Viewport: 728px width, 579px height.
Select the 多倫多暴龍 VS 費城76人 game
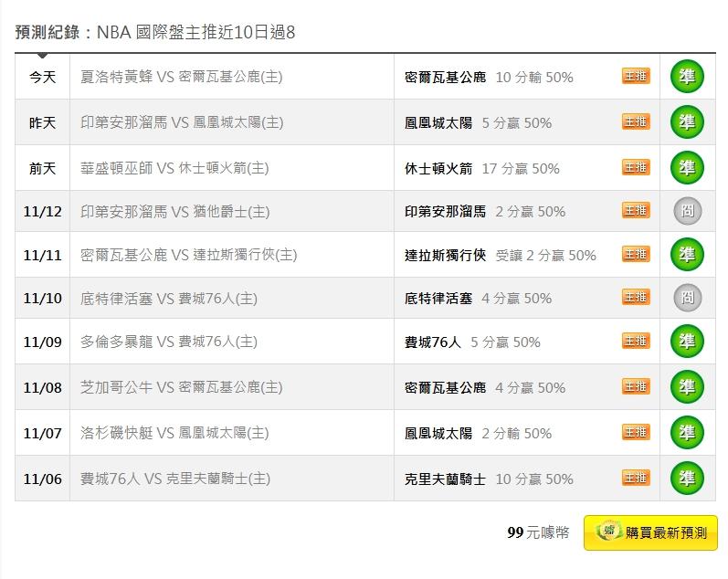(x=169, y=342)
